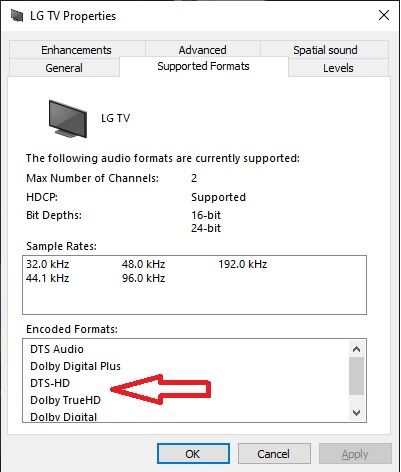Open the Enhancements tab
401x472 pixels.
(x=76, y=50)
